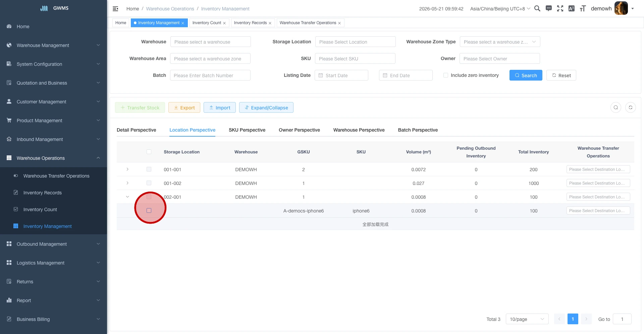
Task: Click the Returns sidebar icon
Action: (x=9, y=281)
